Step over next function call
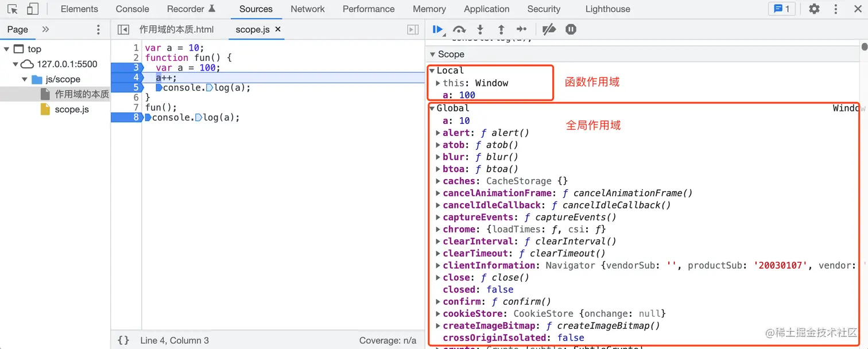Viewport: 868px width, 349px height. pyautogui.click(x=459, y=29)
